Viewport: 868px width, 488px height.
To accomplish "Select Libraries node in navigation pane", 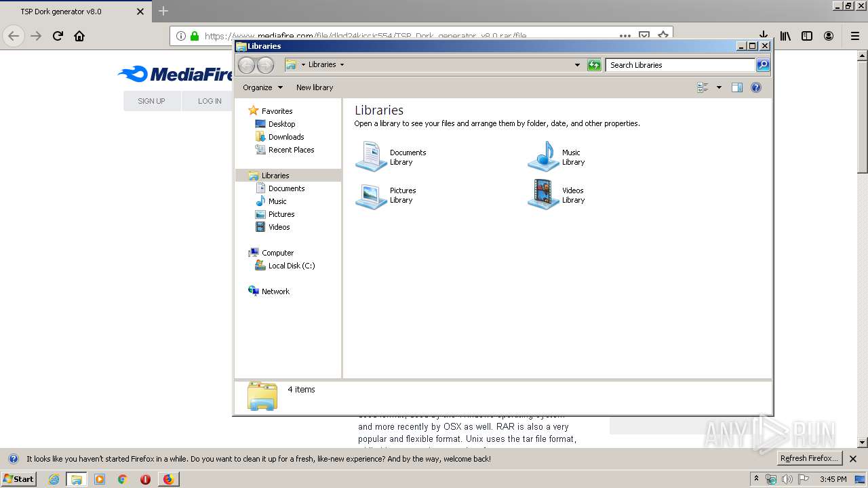I will [275, 176].
